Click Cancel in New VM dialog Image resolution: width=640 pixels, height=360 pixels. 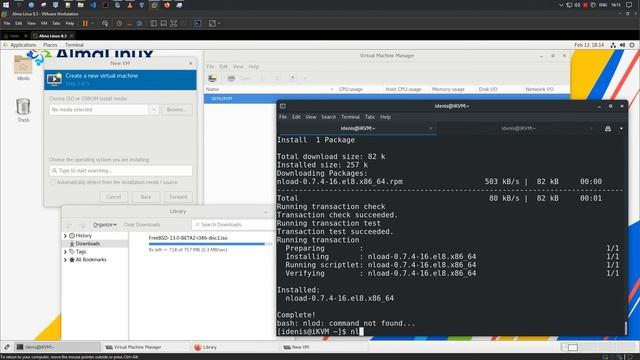coord(113,197)
